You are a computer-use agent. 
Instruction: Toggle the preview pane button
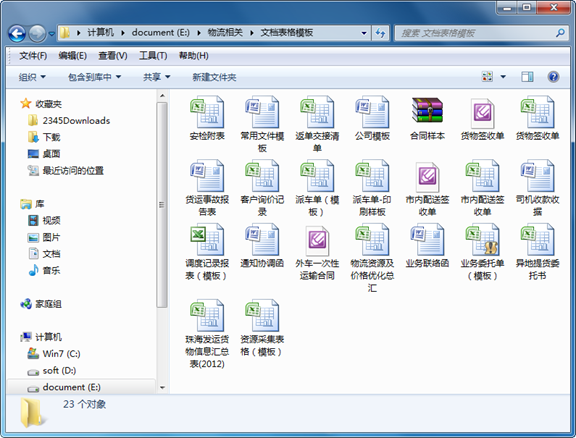pyautogui.click(x=527, y=77)
